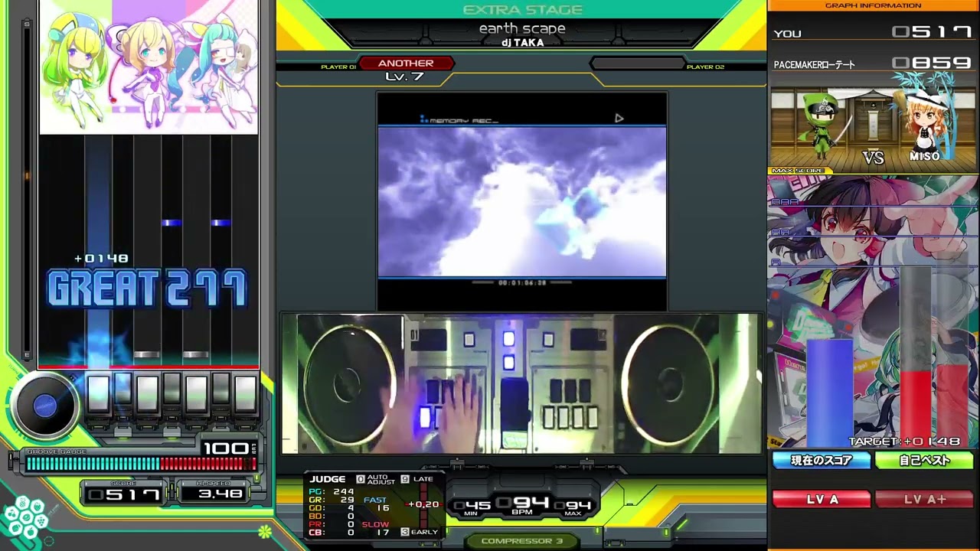
Task: Click the GRAPH INFORMATION header
Action: pyautogui.click(x=873, y=5)
